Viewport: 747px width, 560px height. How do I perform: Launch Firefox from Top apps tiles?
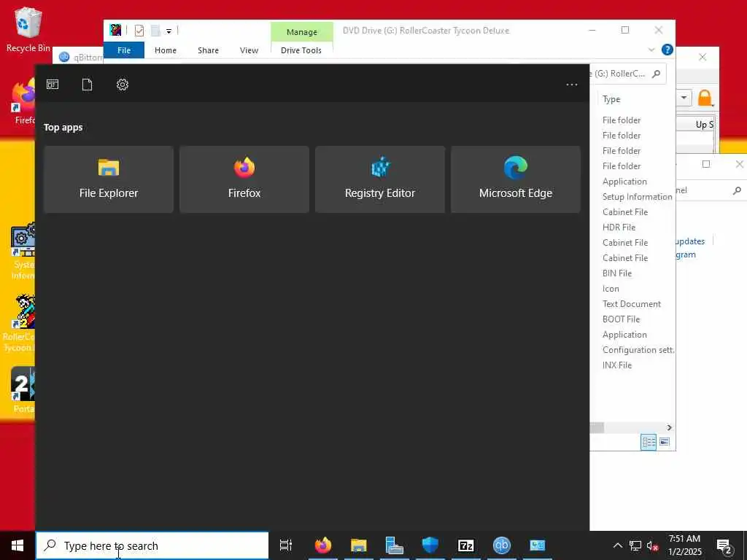tap(244, 179)
